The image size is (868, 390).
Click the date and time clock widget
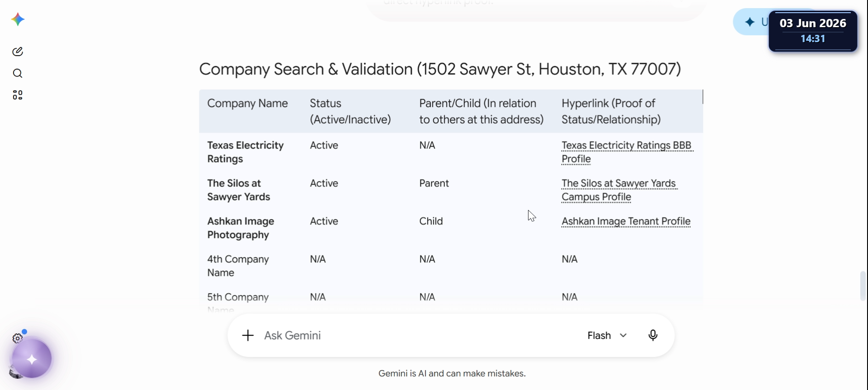coord(813,31)
